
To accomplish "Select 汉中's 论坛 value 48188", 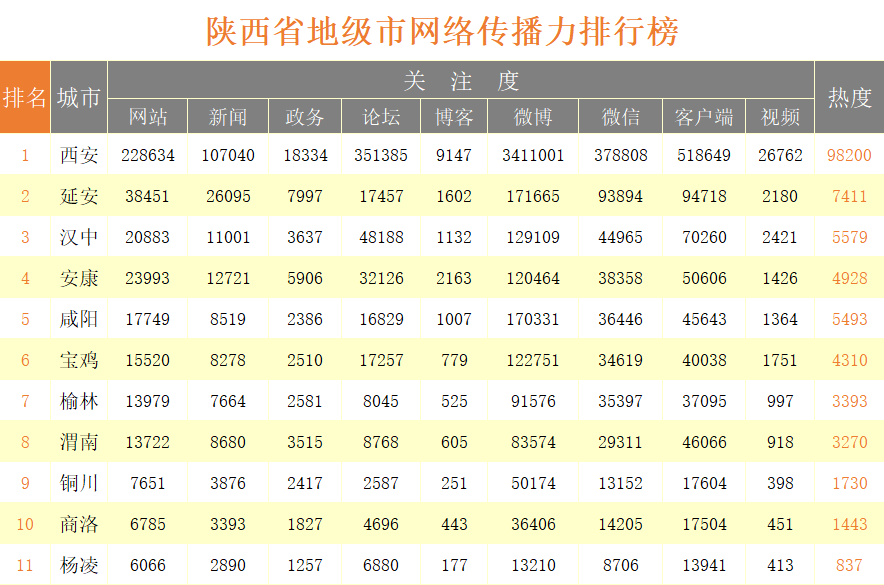I will [x=381, y=237].
